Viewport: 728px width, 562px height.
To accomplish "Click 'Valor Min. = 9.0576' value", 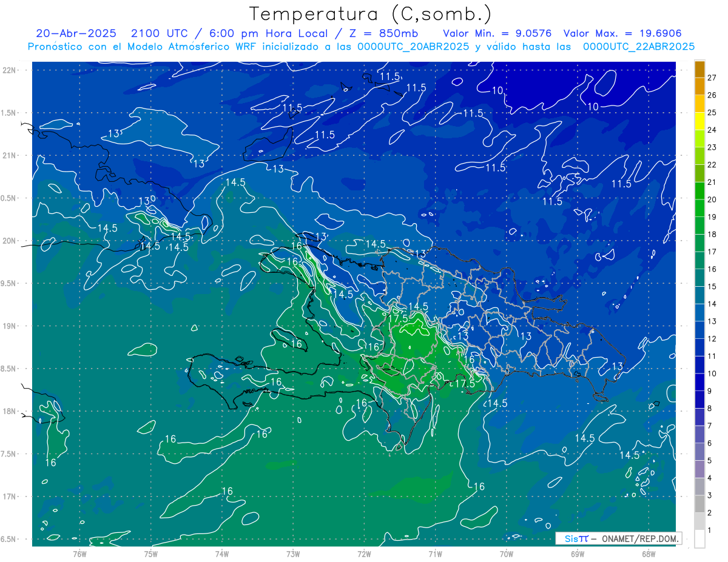I will coord(497,33).
